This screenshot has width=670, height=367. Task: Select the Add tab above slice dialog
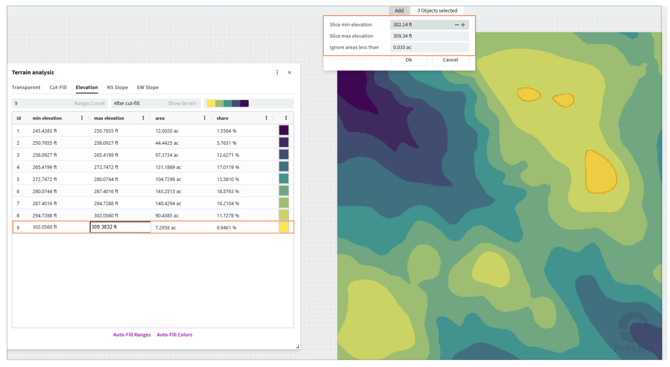(399, 11)
